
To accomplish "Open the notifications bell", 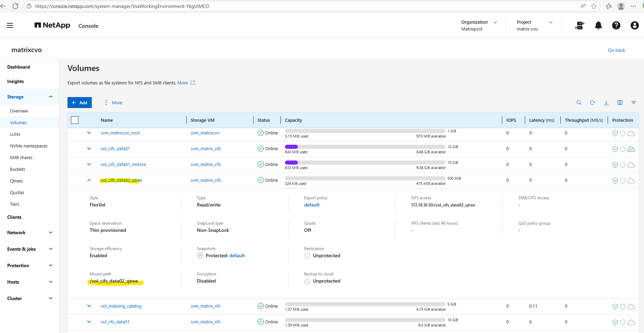I will point(598,25).
